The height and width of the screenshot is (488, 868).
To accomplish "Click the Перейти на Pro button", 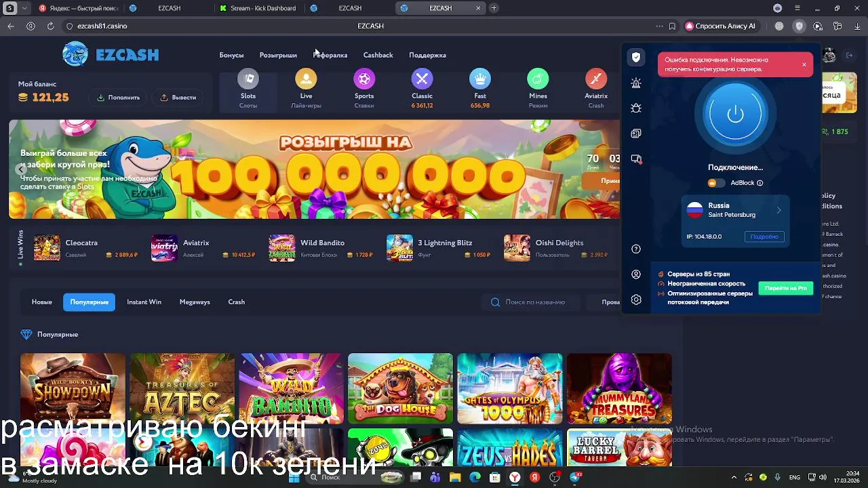I will (x=785, y=288).
